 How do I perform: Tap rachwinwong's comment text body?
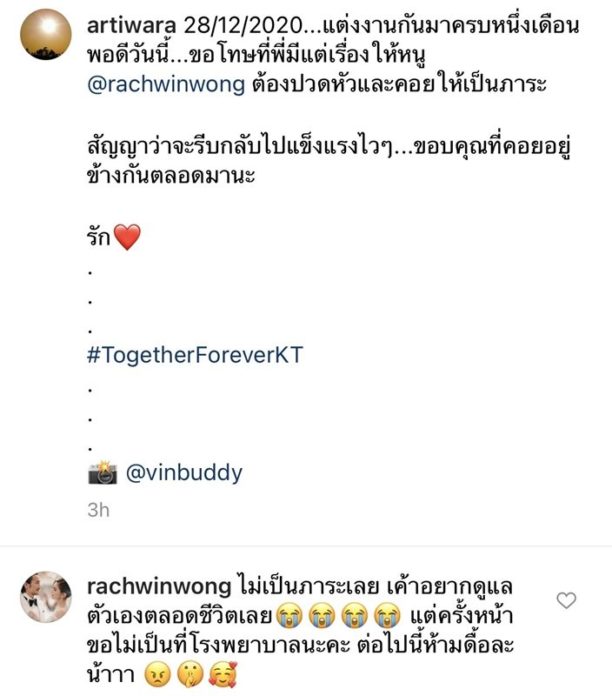point(300,631)
